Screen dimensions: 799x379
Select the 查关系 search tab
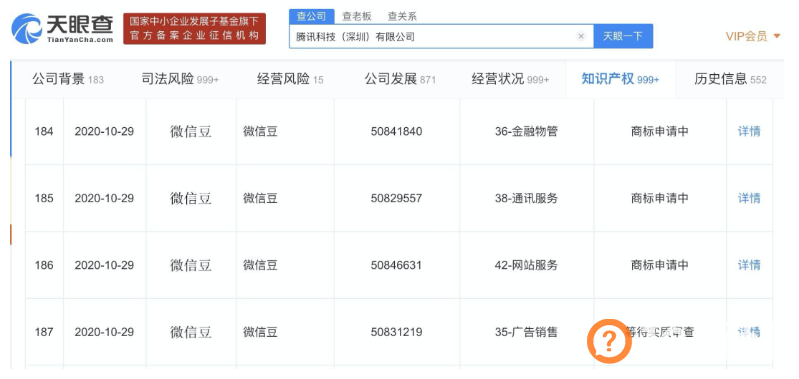(402, 16)
